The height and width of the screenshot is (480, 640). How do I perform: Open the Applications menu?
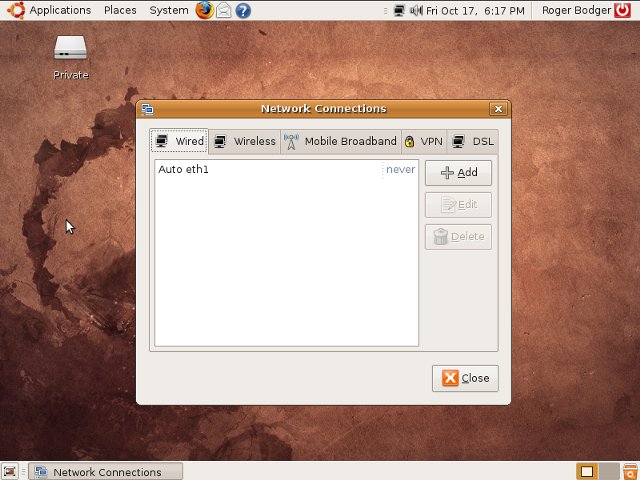pos(60,10)
